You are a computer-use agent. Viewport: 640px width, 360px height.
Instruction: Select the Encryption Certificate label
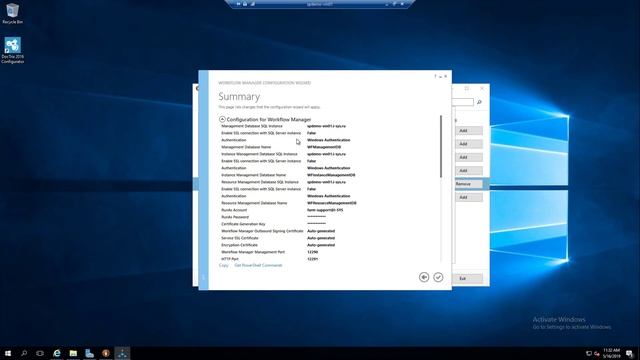click(240, 245)
